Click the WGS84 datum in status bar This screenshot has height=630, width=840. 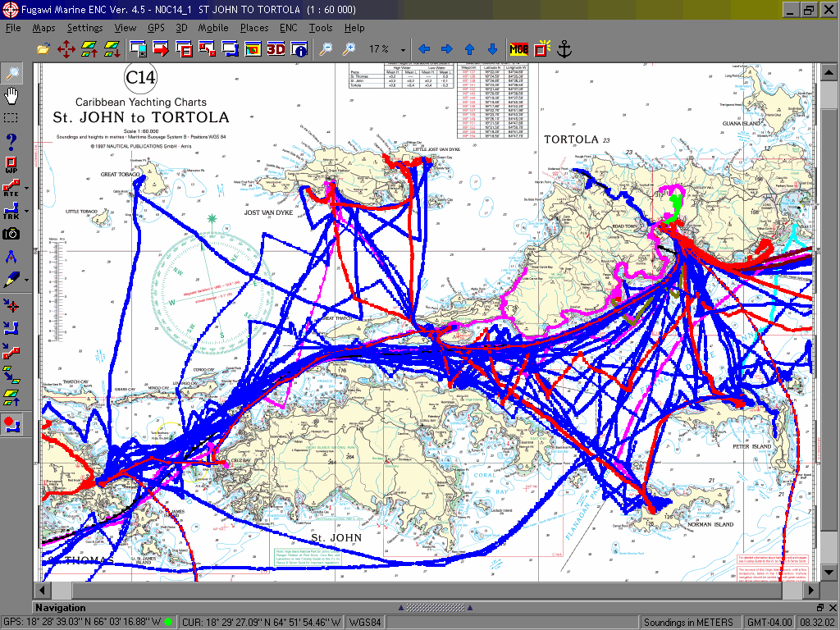coord(365,622)
